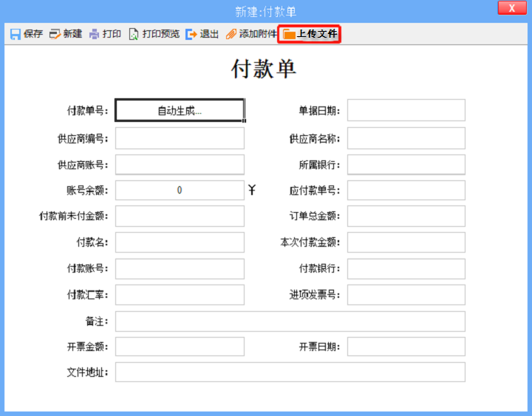This screenshot has width=532, height=416.
Task: Click the exit (退出) arrow icon
Action: [x=191, y=34]
